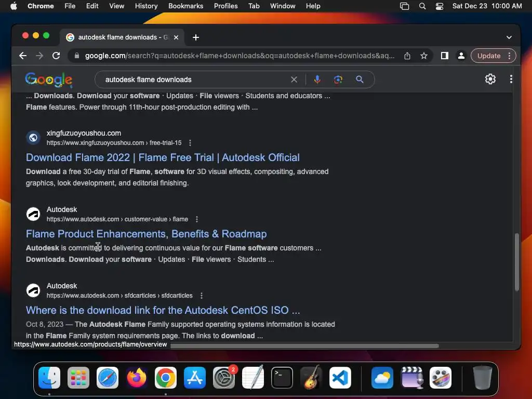Launch Safari from the Dock
The width and height of the screenshot is (532, 399).
(x=108, y=378)
